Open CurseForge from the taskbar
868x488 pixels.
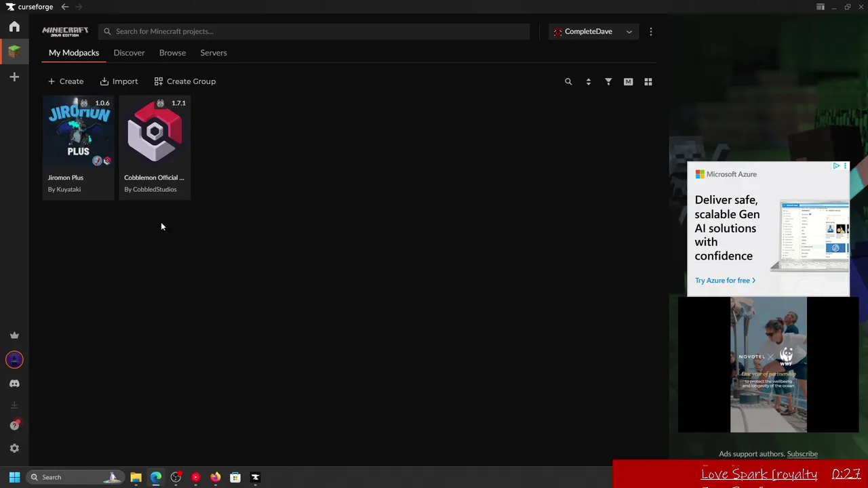pyautogui.click(x=255, y=477)
